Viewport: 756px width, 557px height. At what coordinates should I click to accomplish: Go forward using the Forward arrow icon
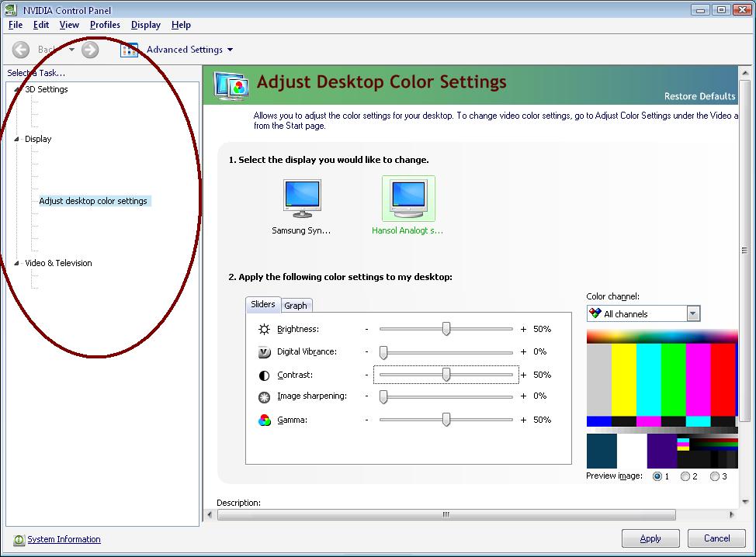tap(90, 50)
